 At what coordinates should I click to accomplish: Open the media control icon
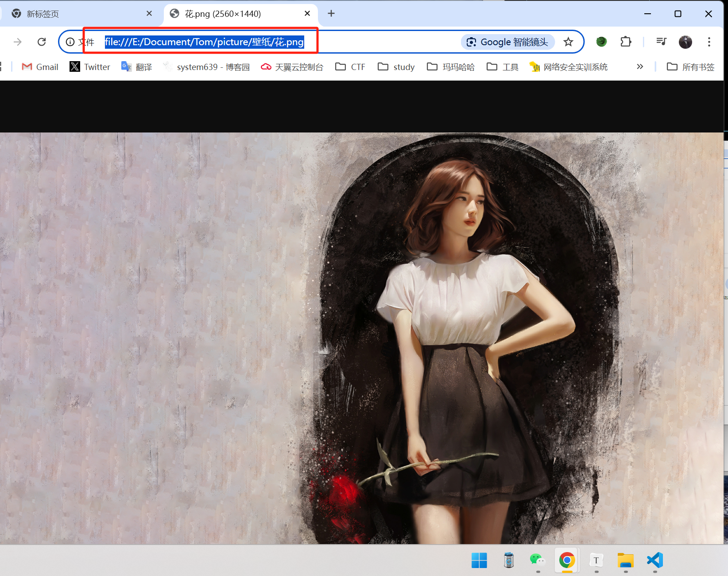[x=661, y=42]
